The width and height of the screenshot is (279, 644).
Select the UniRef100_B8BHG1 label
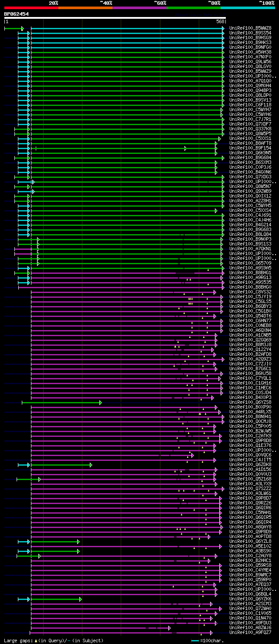point(250,273)
